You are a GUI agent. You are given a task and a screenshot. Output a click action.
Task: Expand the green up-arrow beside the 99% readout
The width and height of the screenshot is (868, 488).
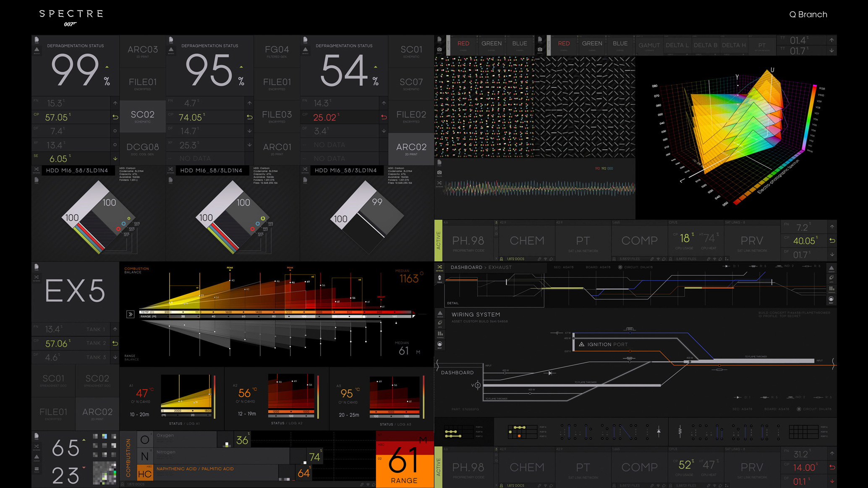point(107,66)
